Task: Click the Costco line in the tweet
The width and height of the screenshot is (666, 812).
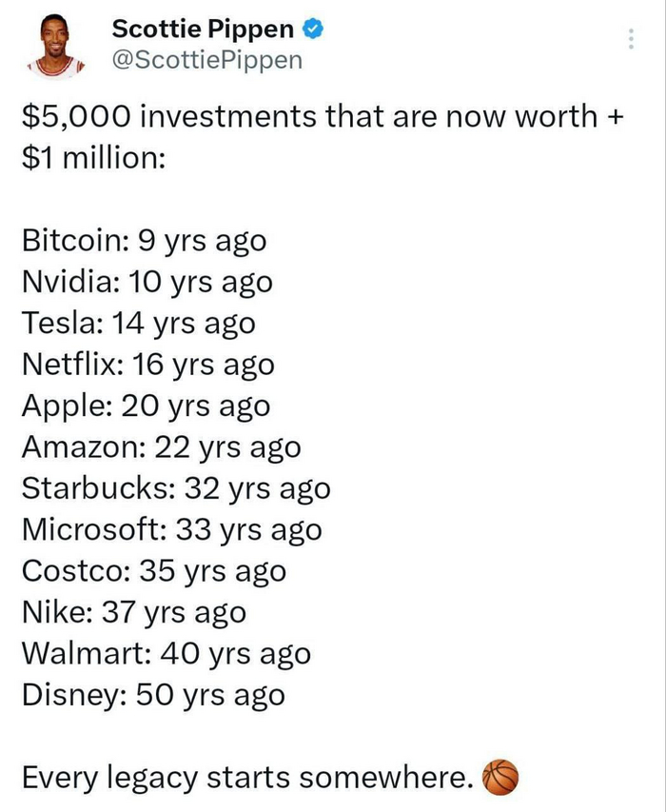Action: pyautogui.click(x=152, y=570)
